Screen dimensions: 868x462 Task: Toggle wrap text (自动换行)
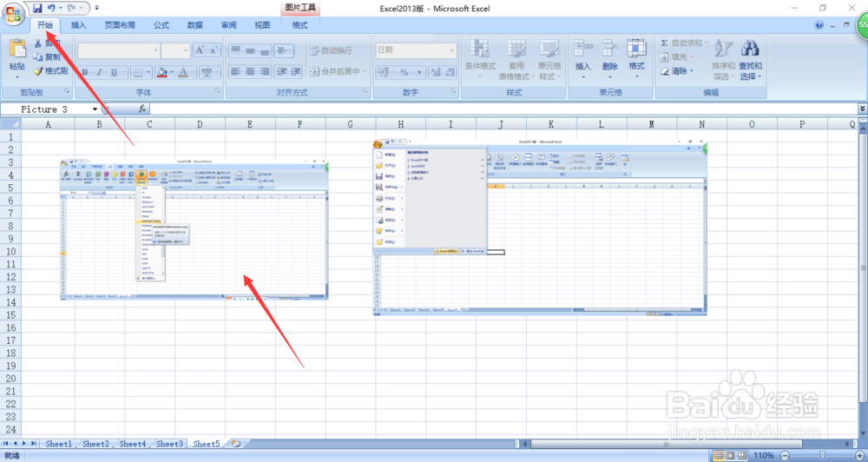point(331,50)
